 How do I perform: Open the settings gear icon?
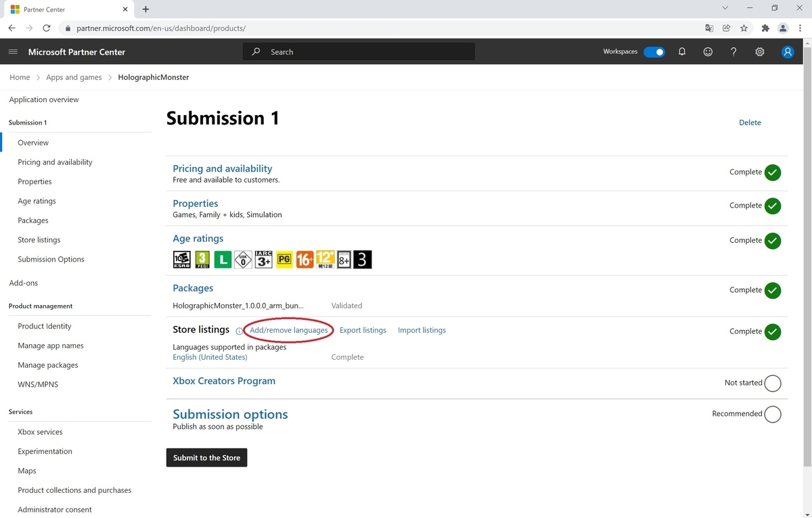760,52
